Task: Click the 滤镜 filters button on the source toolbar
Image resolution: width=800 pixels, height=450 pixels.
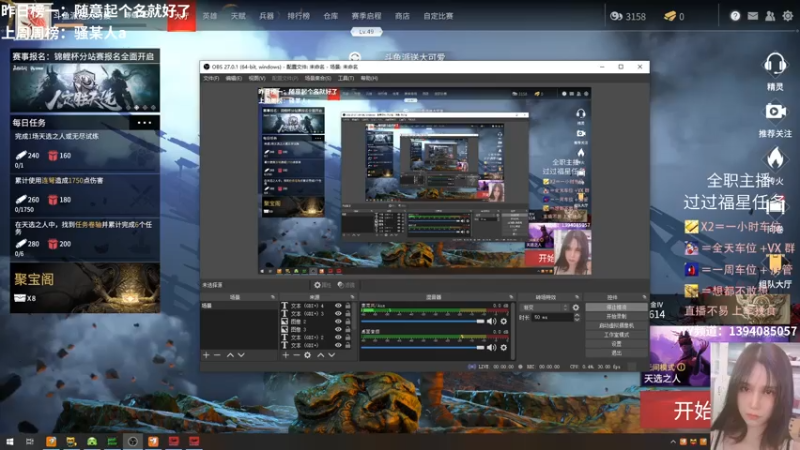Action: (x=346, y=285)
